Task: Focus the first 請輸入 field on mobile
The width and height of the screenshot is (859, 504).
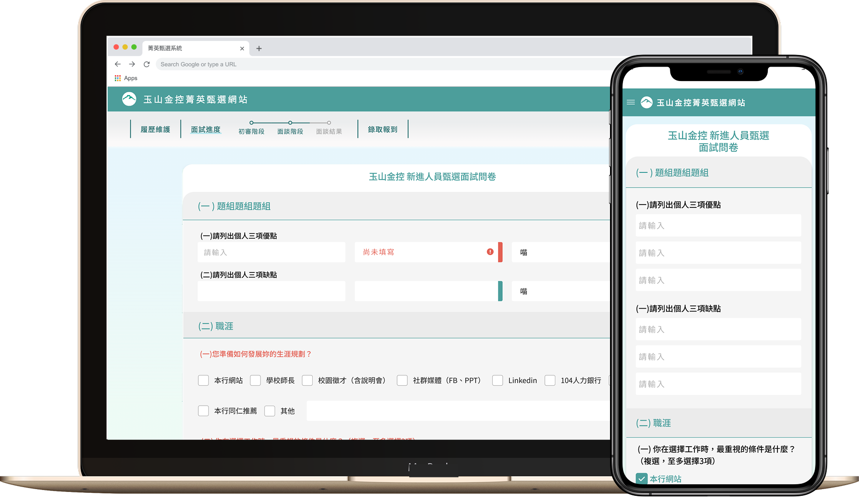Action: pos(718,226)
